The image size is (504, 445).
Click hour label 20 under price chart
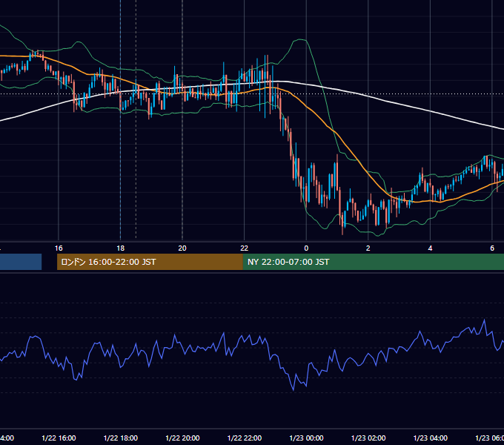182,248
